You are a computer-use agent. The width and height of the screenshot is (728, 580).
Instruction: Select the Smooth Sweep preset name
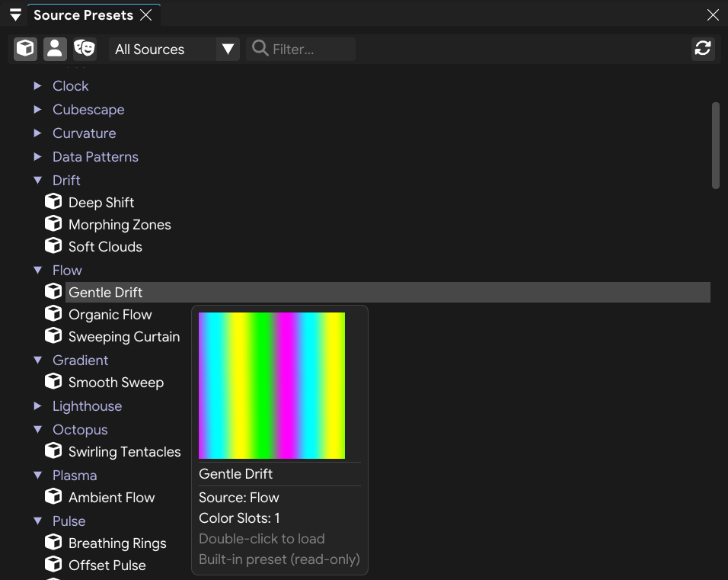[116, 383]
